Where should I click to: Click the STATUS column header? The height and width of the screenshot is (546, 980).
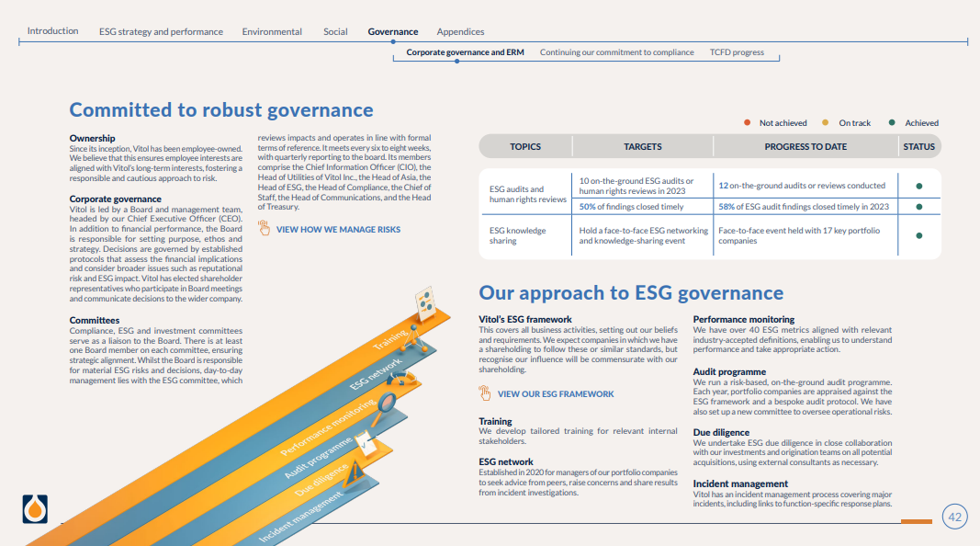point(918,146)
